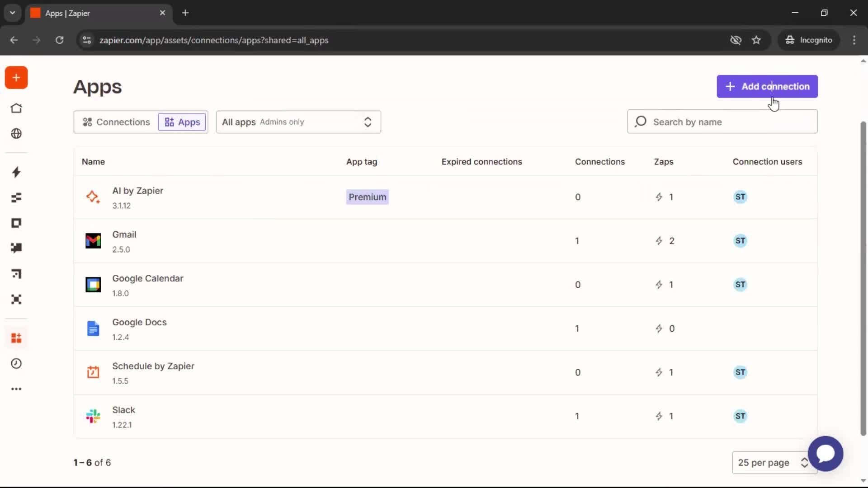Viewport: 868px width, 488px height.
Task: Open Zaps lightning bolt icon in sidebar
Action: (x=16, y=172)
